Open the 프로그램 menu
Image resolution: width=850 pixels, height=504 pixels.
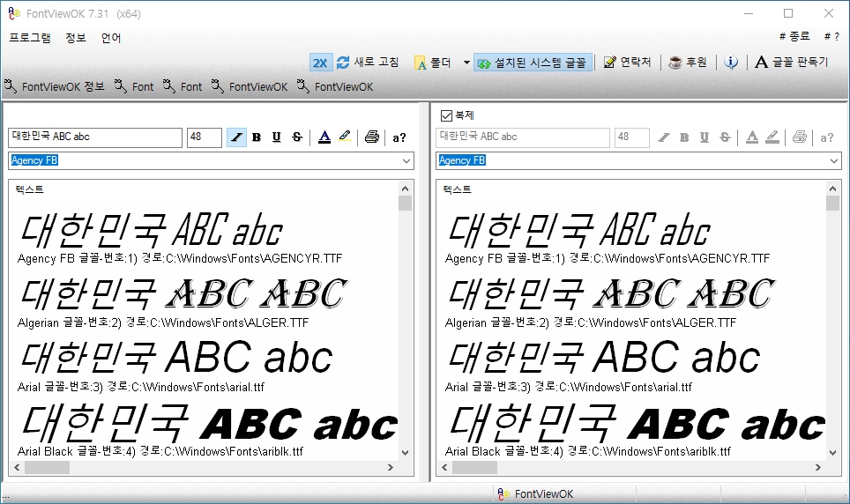pyautogui.click(x=30, y=37)
